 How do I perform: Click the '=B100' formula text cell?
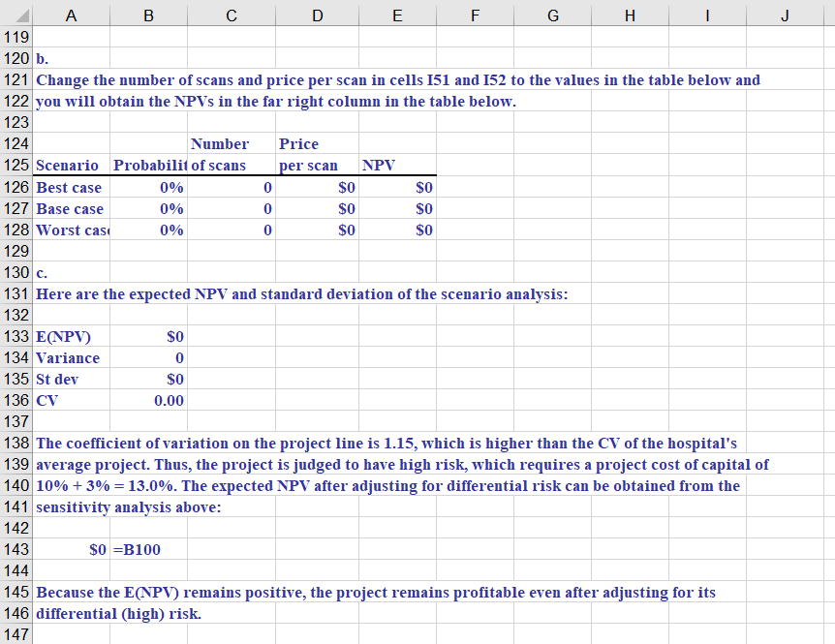tap(148, 549)
